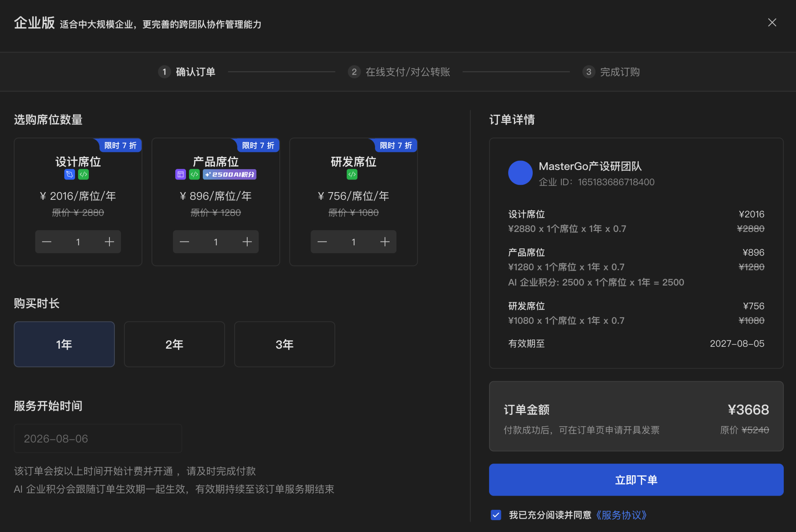Click the 原价 ¥ 1280 text on 产品席位 card
This screenshot has height=532, width=796.
point(216,213)
